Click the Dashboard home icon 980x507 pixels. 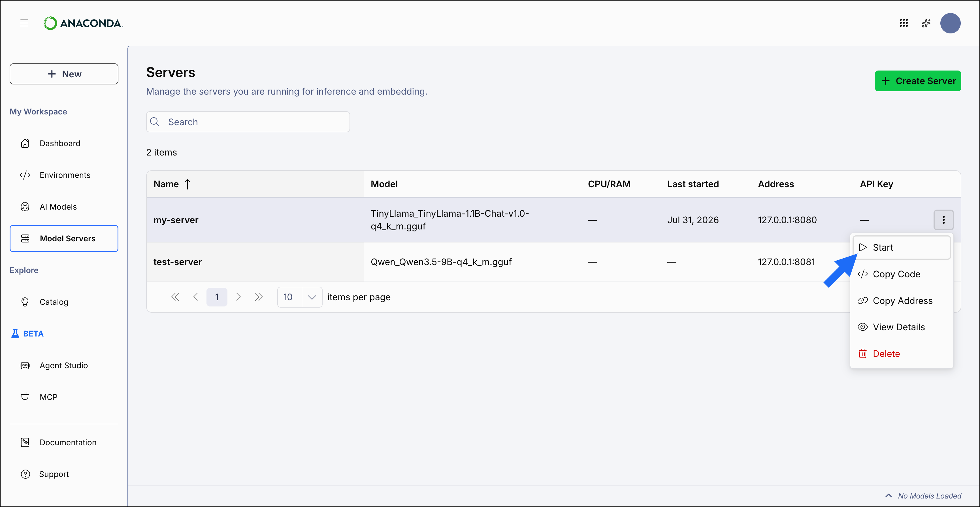click(25, 143)
